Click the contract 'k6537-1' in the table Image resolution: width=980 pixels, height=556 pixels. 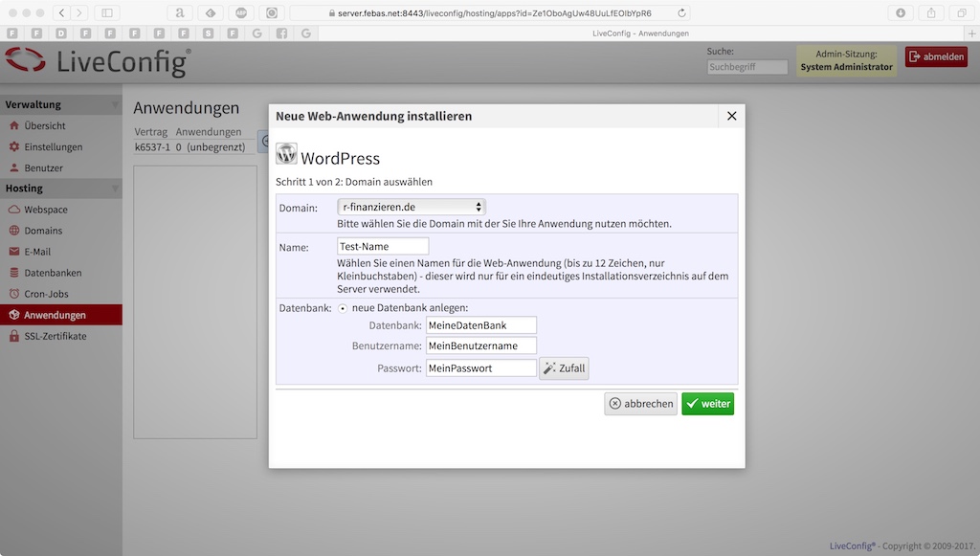tap(152, 147)
